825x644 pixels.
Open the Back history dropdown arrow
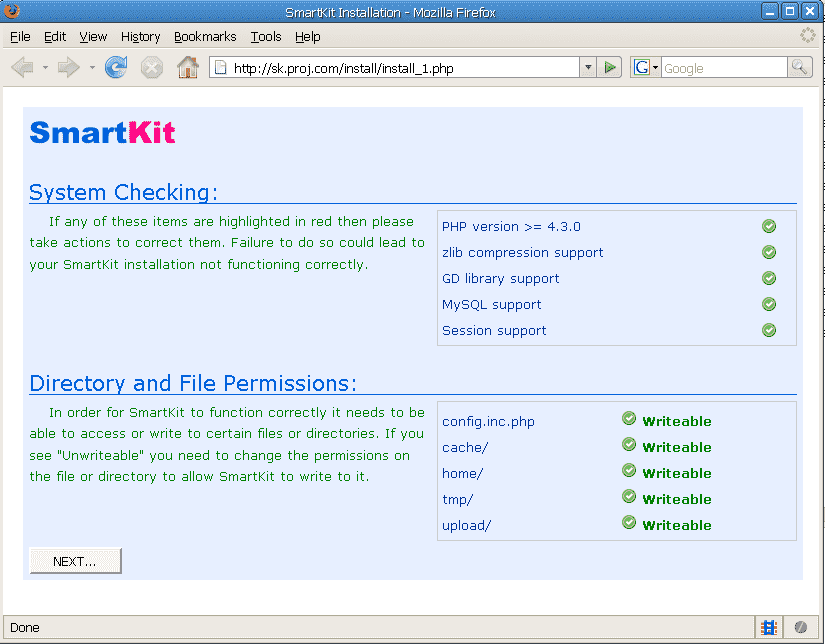45,68
